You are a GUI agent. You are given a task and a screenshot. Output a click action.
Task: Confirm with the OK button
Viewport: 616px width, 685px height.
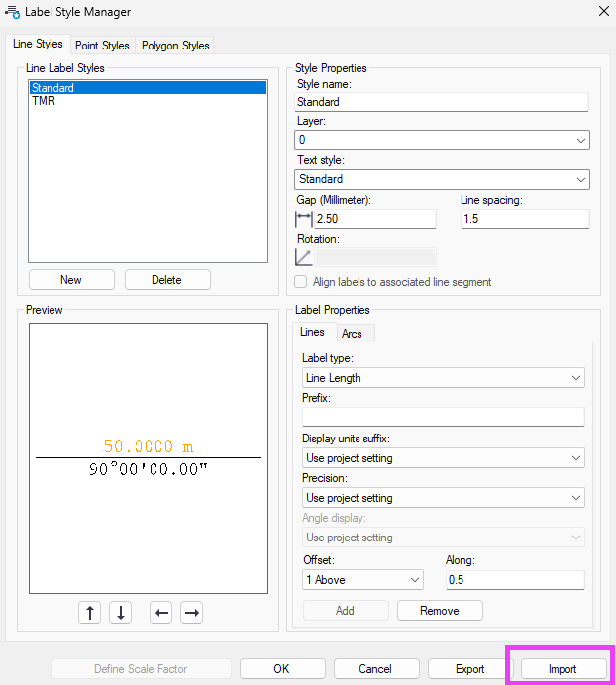pyautogui.click(x=282, y=669)
